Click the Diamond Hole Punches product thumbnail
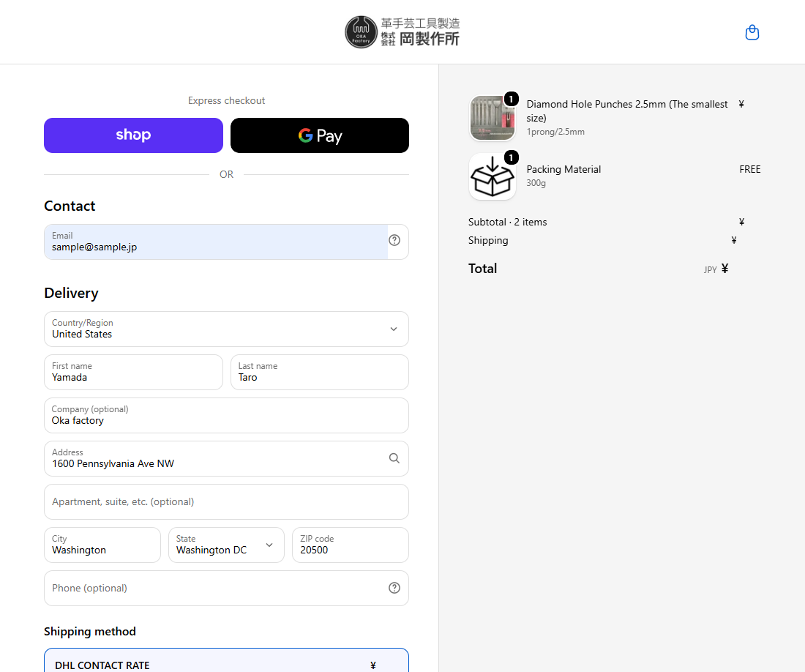This screenshot has width=805, height=672. tap(493, 118)
